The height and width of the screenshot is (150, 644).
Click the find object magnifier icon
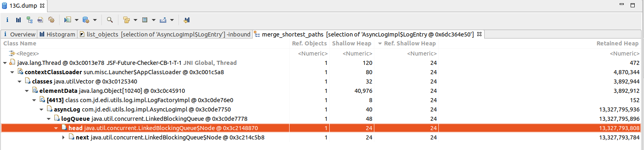click(x=109, y=19)
